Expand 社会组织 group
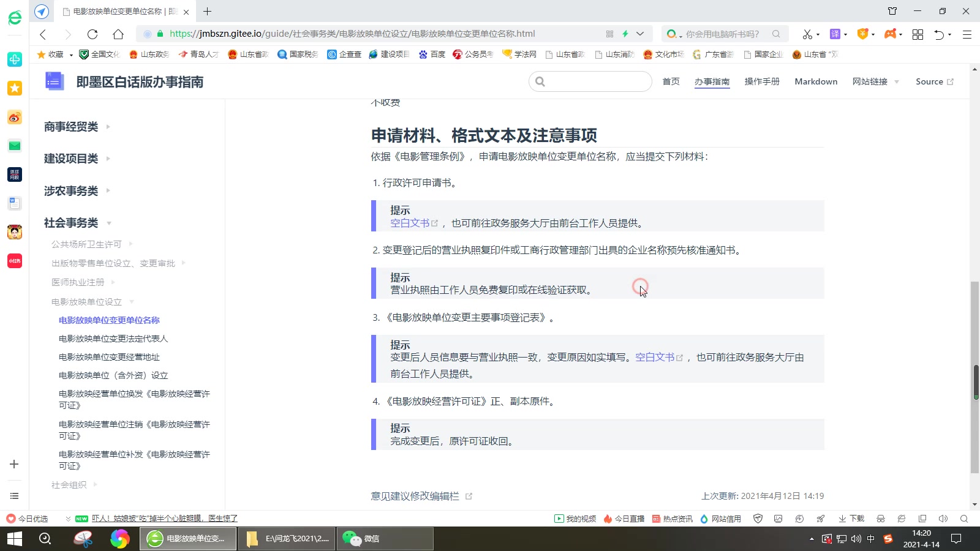This screenshot has height=551, width=980. tap(74, 485)
